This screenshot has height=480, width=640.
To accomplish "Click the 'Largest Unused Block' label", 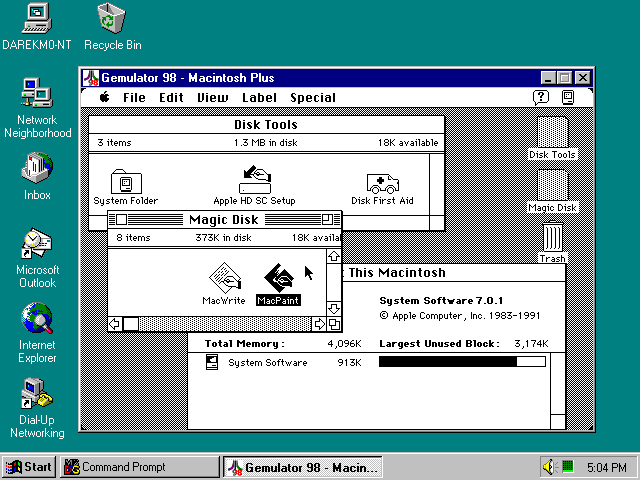I will (439, 344).
